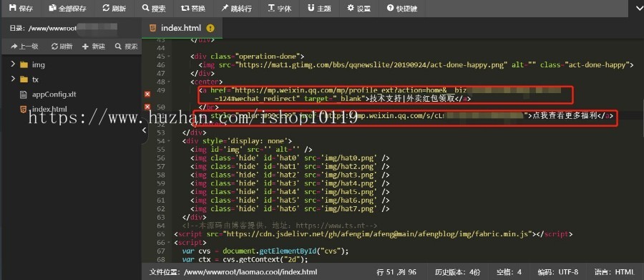
Task: Click the 行 51, 列 96 cursor position indicator
Action: (x=396, y=272)
